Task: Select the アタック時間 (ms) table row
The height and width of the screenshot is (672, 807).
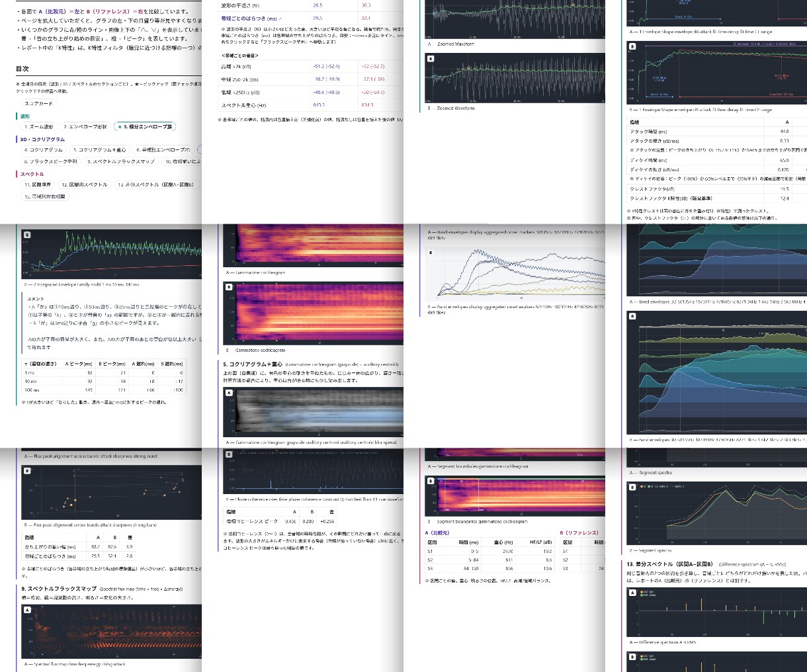Action: click(x=716, y=132)
